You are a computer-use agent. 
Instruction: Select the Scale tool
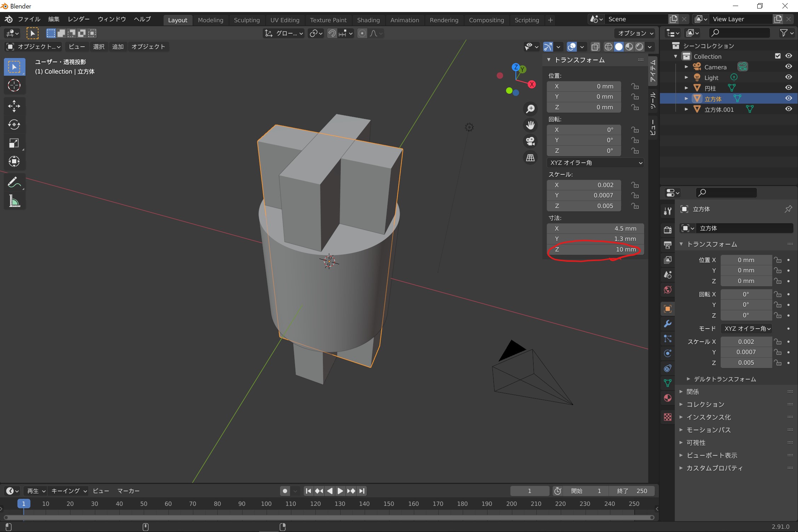(x=14, y=143)
